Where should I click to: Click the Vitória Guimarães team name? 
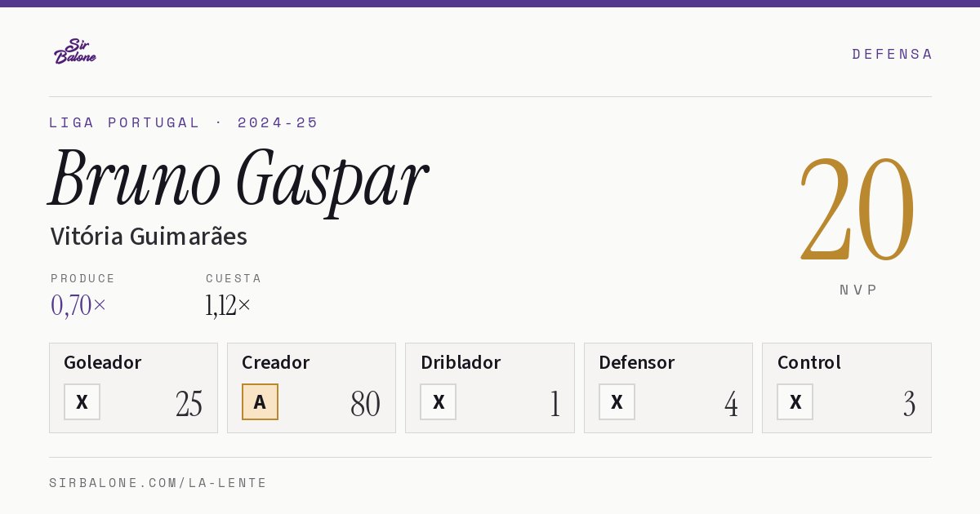click(149, 236)
